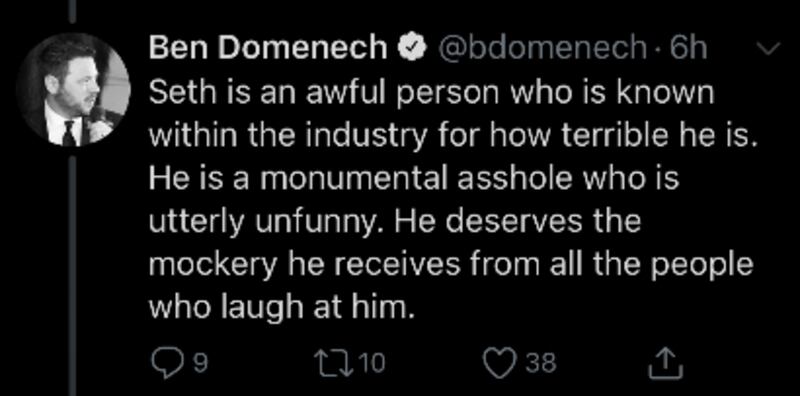
Task: Click the 'who laugh at him.' final line
Action: tap(280, 308)
